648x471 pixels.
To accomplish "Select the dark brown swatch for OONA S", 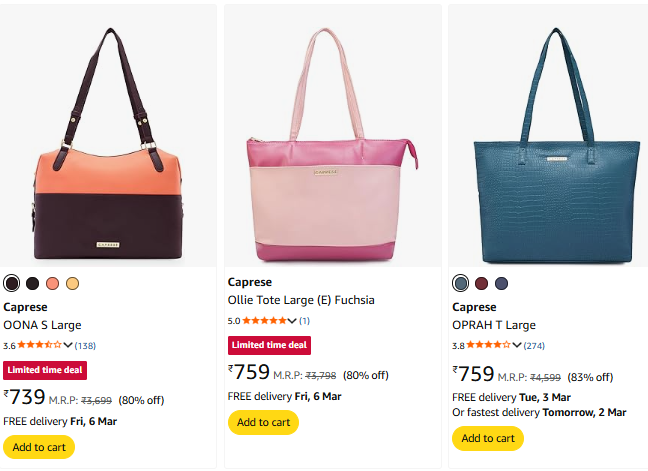I will (12, 283).
